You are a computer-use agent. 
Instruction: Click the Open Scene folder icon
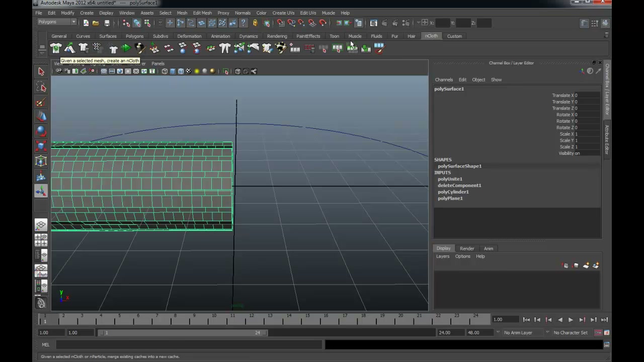96,23
